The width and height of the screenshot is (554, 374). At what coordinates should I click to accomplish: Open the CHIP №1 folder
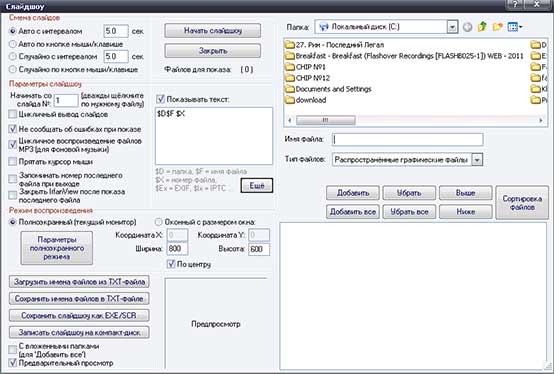coord(306,67)
